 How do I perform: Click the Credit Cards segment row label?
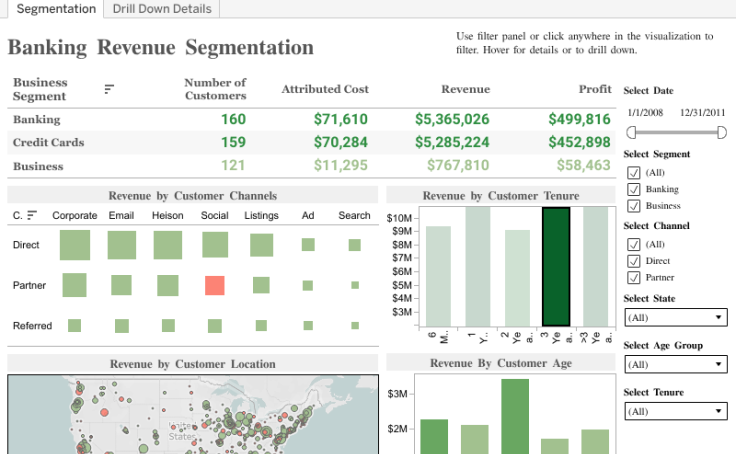point(48,142)
